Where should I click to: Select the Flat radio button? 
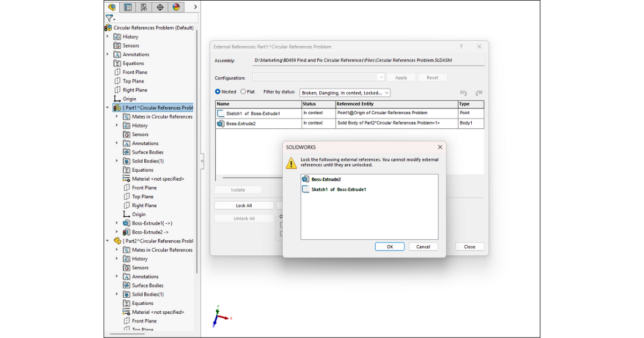(243, 92)
